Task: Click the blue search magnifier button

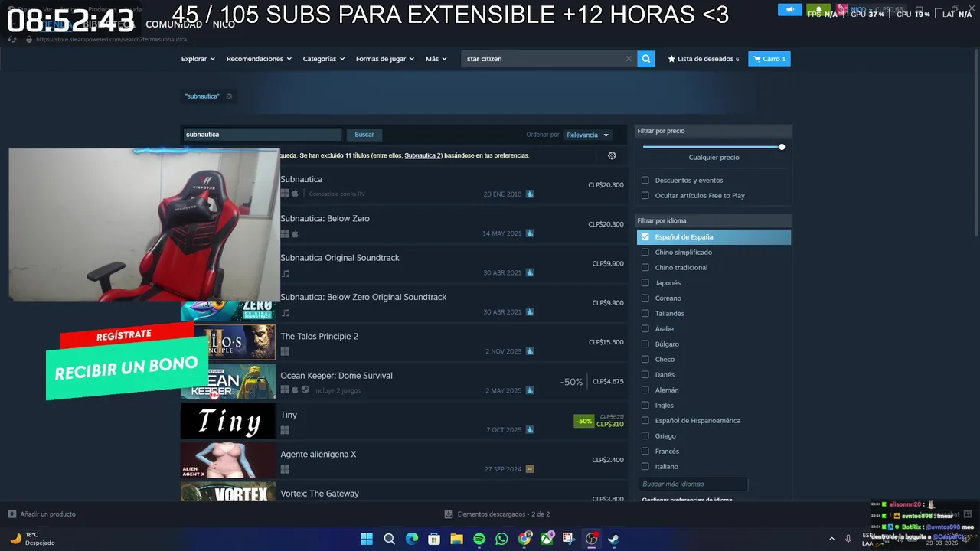Action: pos(646,58)
